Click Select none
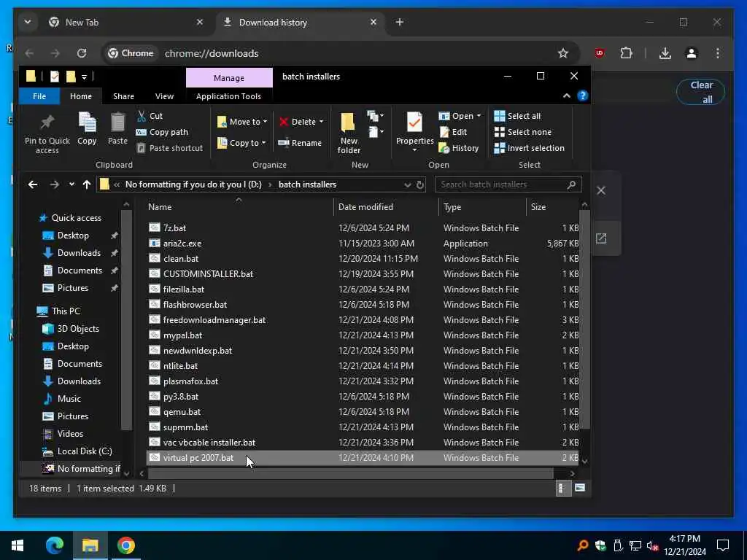This screenshot has height=560, width=747. click(x=522, y=132)
